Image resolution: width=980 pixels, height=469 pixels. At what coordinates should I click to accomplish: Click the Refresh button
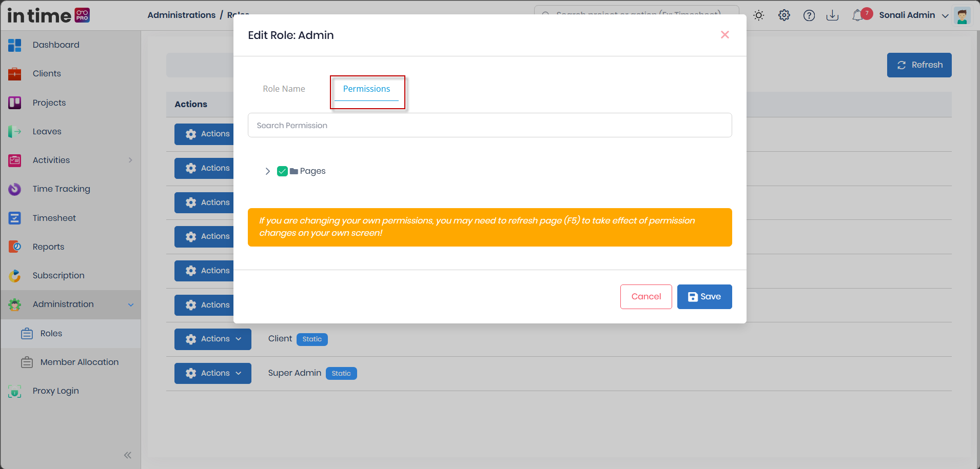coord(919,65)
